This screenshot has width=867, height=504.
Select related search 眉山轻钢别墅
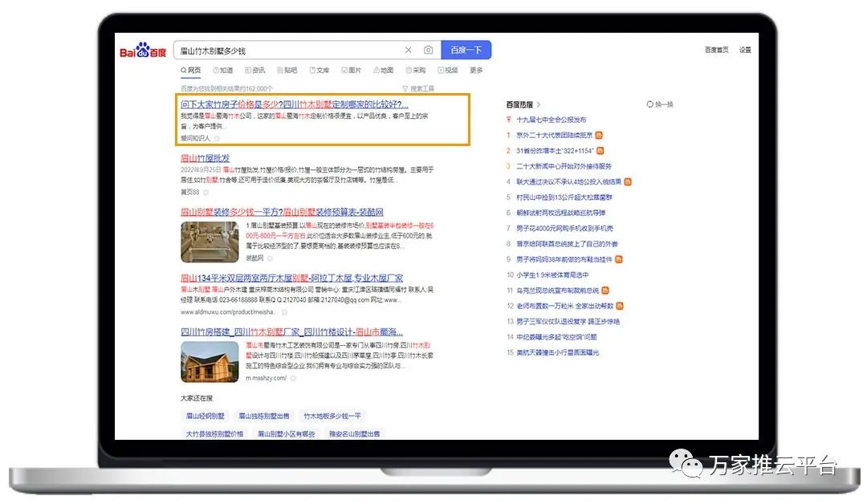pos(204,417)
